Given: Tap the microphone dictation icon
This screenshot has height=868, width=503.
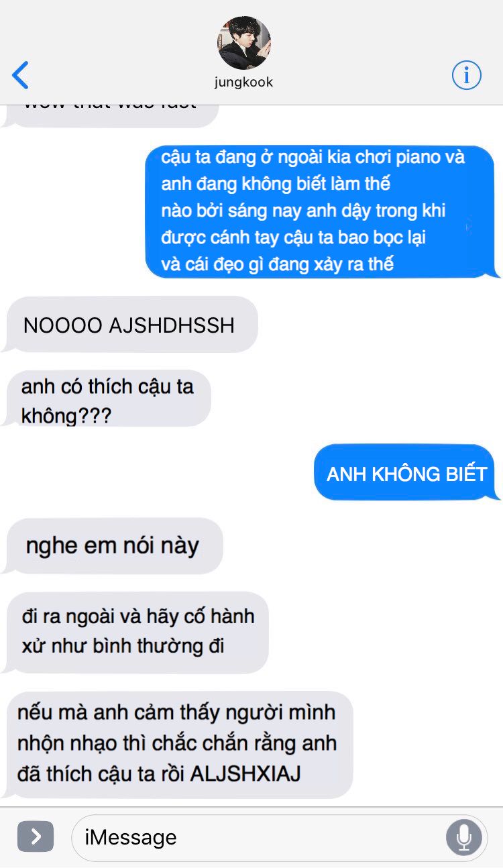Looking at the screenshot, I should (463, 836).
